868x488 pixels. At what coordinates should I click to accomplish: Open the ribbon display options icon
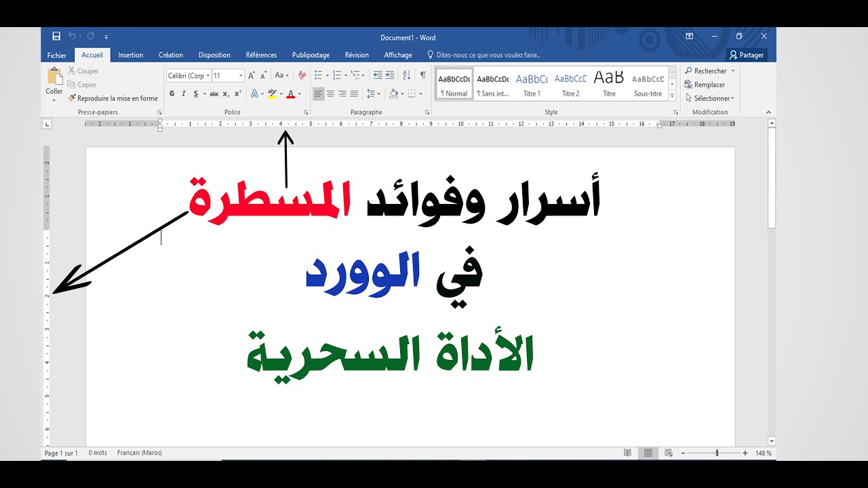(x=690, y=37)
